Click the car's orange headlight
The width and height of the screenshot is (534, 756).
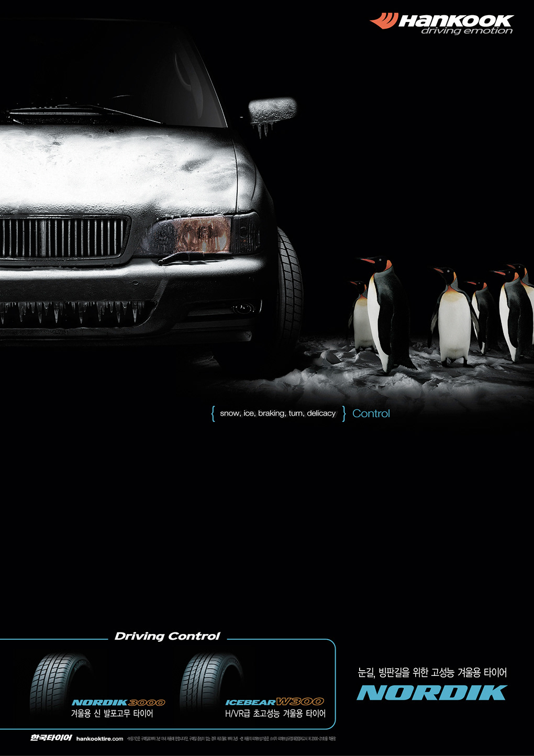(x=204, y=236)
